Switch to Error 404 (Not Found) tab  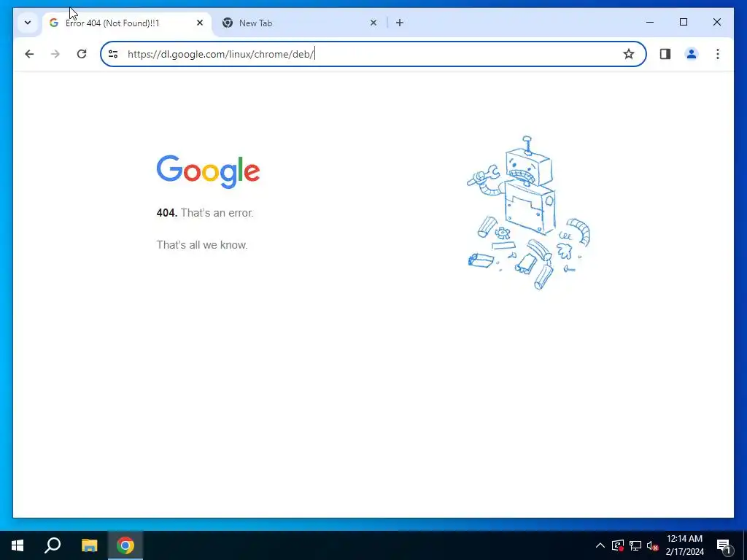127,23
